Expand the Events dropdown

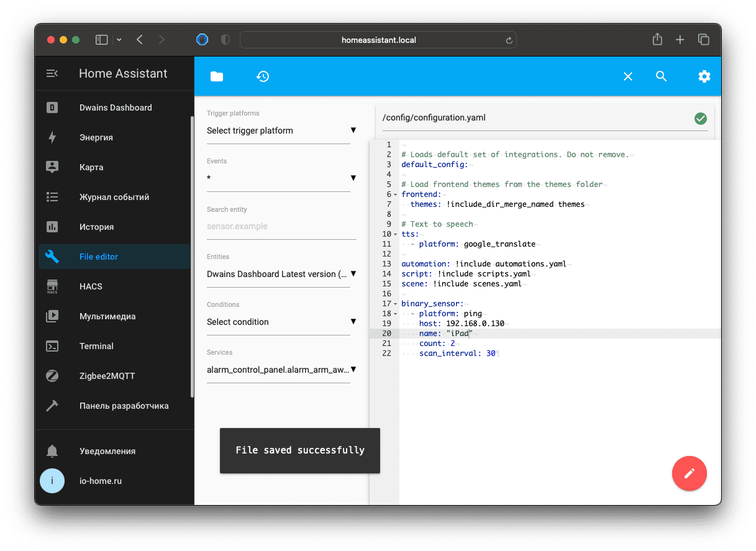pyautogui.click(x=281, y=178)
